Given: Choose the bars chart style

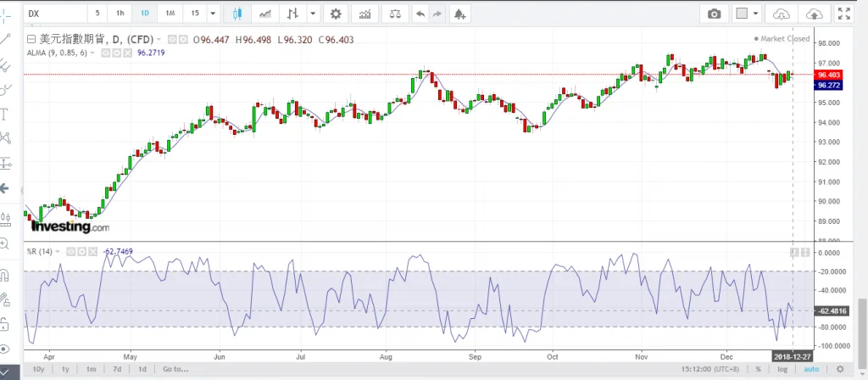Looking at the screenshot, I should pos(293,14).
